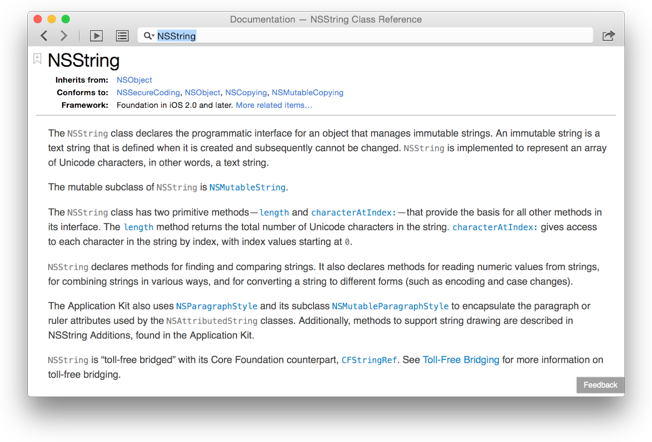Click the 'Framework:' label

pos(85,105)
